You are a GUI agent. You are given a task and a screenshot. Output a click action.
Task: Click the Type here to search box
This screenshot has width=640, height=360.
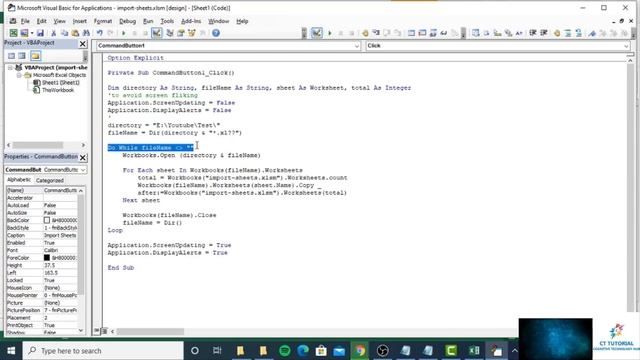click(103, 351)
